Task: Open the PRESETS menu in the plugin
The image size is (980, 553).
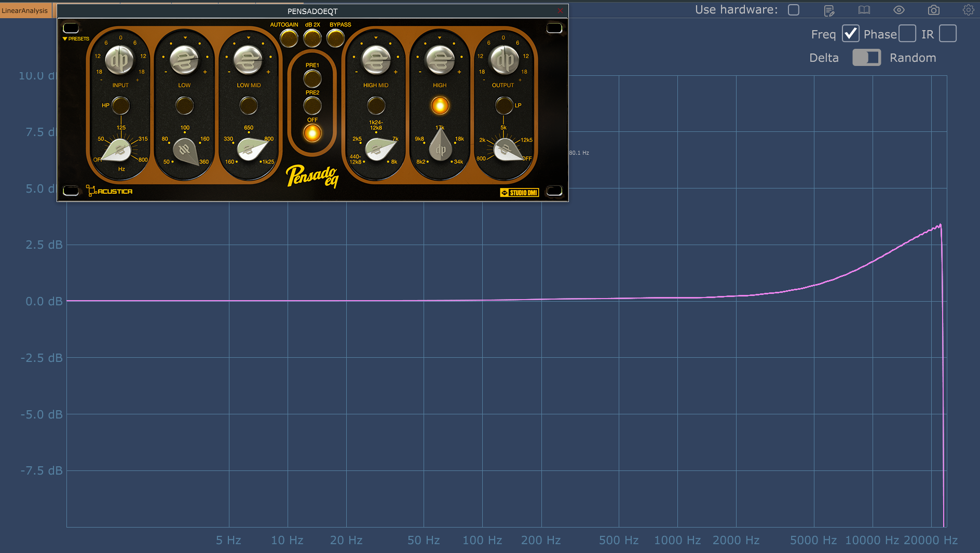Action: 76,39
